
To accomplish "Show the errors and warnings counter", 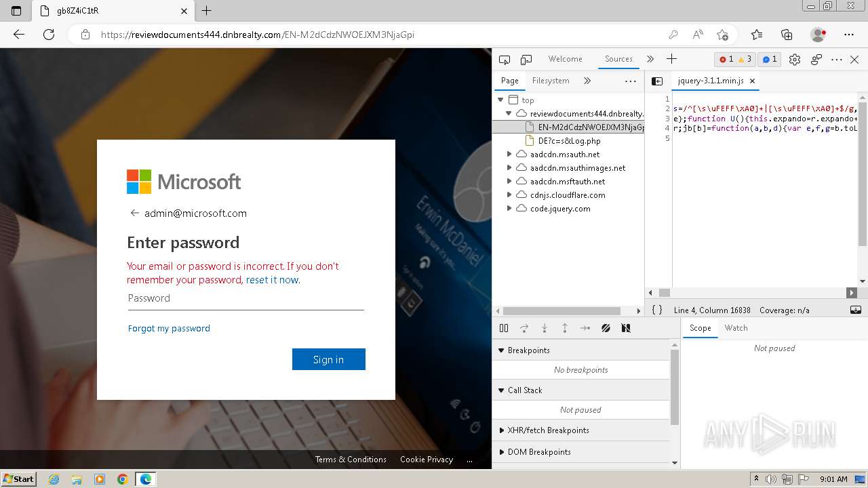I will 736,60.
